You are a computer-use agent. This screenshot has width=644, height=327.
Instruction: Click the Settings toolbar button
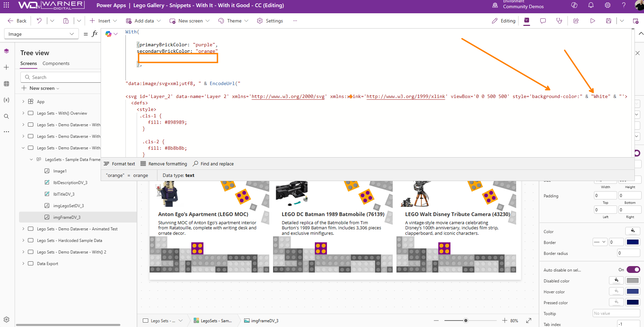tap(270, 21)
